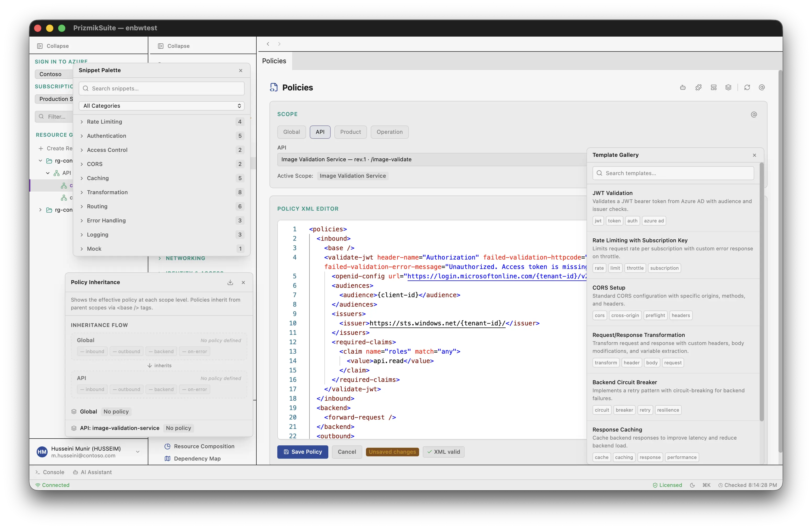Viewport: 812px width, 529px height.
Task: Close the Template Gallery panel
Action: tap(754, 155)
